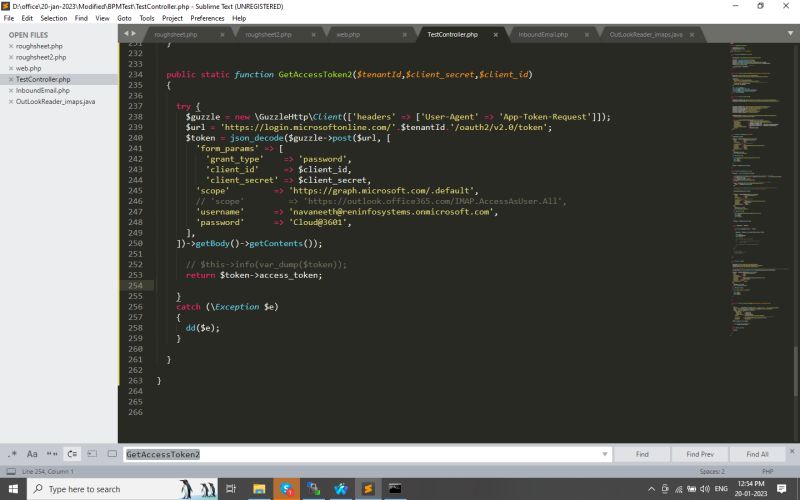The width and height of the screenshot is (800, 500).
Task: Open File Explorer from taskbar
Action: pyautogui.click(x=259, y=489)
